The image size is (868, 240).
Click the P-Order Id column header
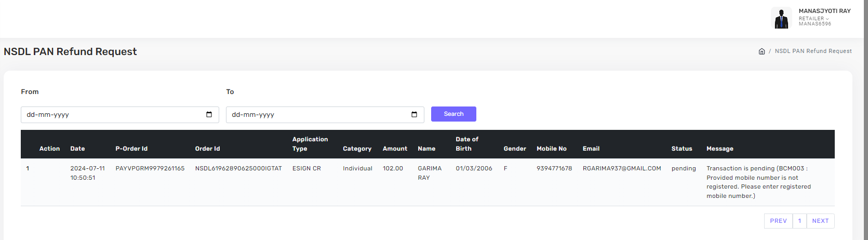pos(131,149)
